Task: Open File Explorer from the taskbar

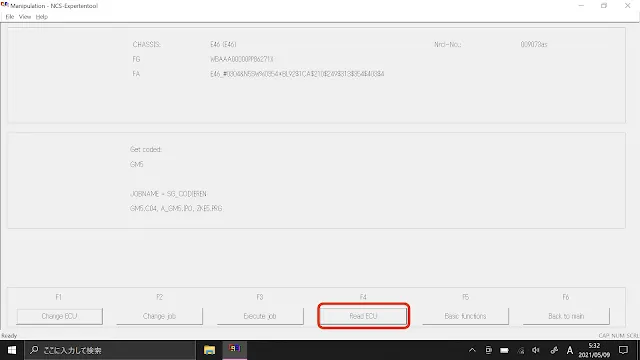Action: click(x=209, y=350)
